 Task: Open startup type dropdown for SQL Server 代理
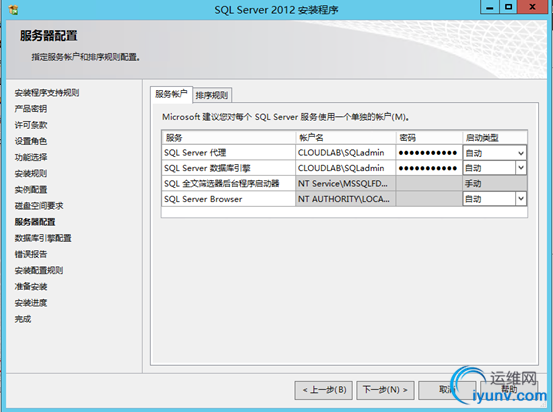[521, 153]
